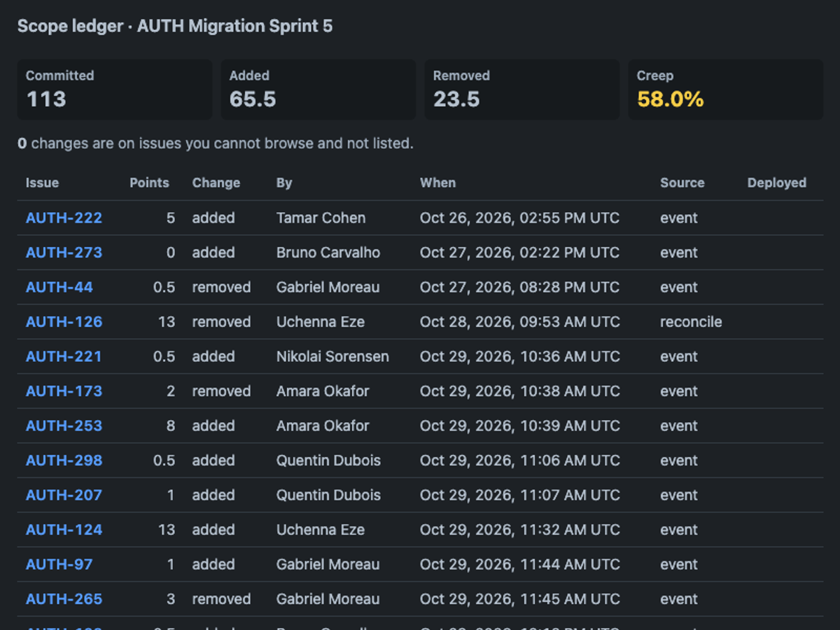This screenshot has width=840, height=630.
Task: Open issue AUTH-222 link
Action: click(x=64, y=218)
